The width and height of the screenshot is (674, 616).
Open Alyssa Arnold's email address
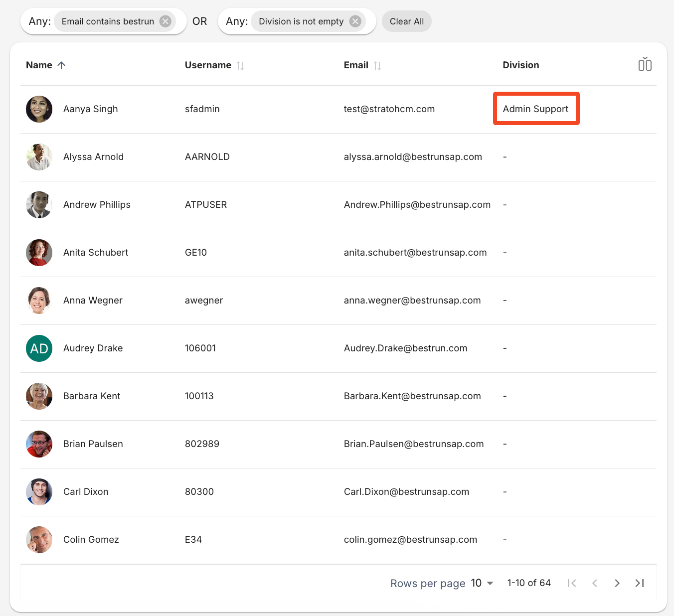412,157
